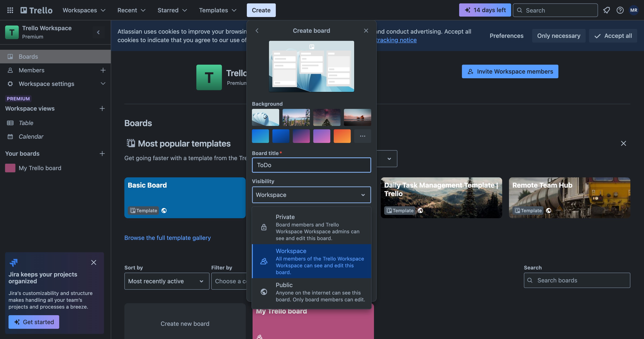Click the Private option lock icon
This screenshot has height=339, width=644.
(x=264, y=227)
